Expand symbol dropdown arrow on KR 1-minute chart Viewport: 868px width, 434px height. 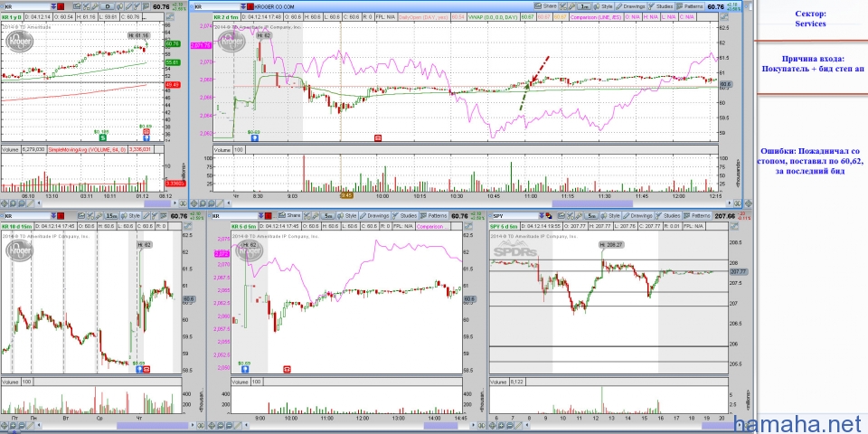(x=243, y=6)
